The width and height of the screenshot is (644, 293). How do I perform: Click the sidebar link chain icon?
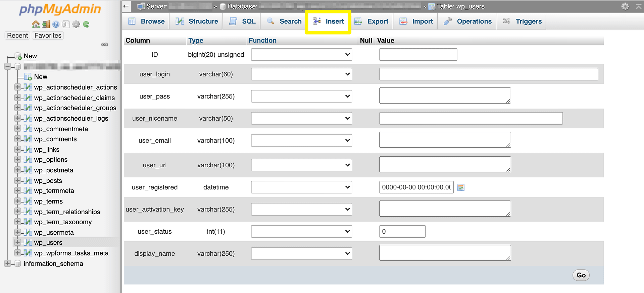pos(105,45)
